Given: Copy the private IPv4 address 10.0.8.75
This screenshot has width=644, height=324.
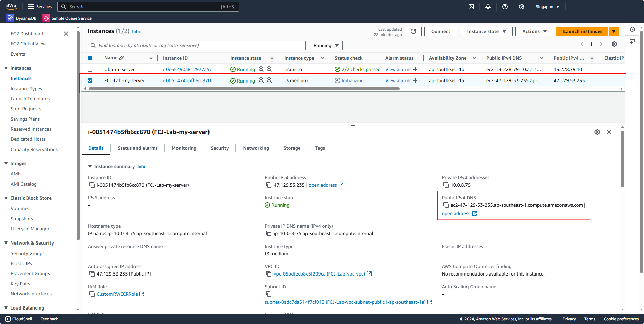Looking at the screenshot, I should 446,185.
